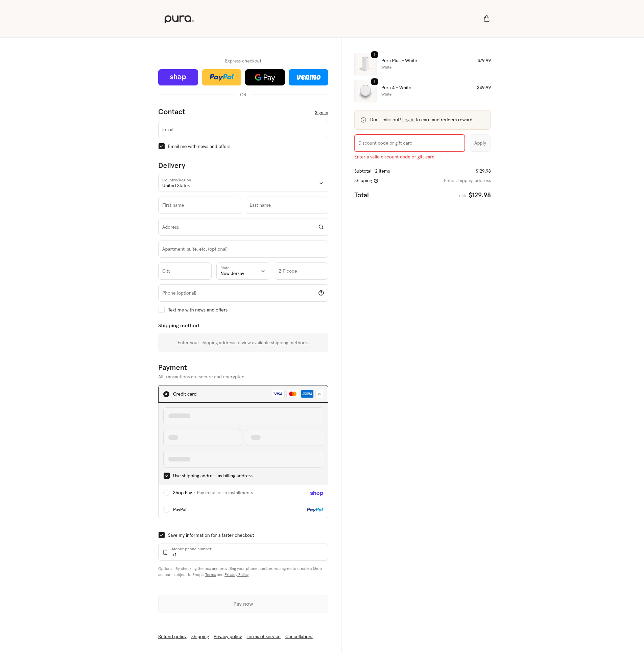Image resolution: width=644 pixels, height=653 pixels.
Task: Click the Sign in link
Action: (x=321, y=112)
